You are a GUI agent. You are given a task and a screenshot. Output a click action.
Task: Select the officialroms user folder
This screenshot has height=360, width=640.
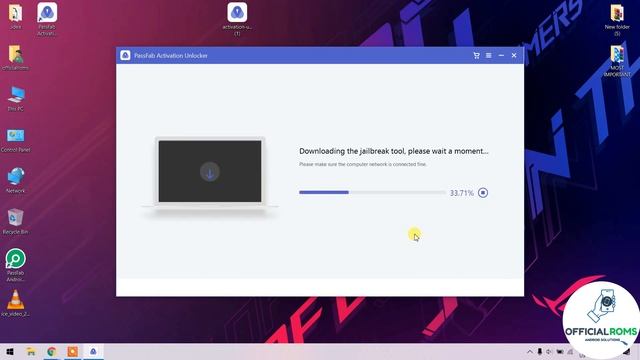[x=16, y=58]
